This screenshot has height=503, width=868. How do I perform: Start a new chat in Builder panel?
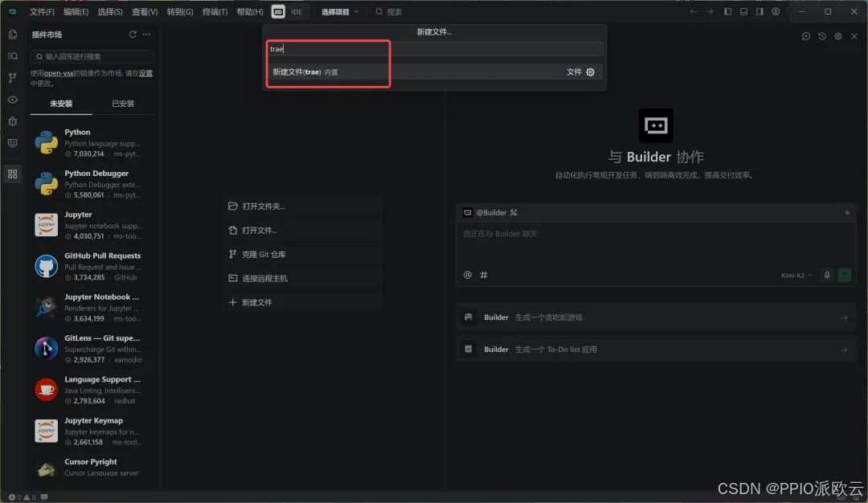coord(806,36)
